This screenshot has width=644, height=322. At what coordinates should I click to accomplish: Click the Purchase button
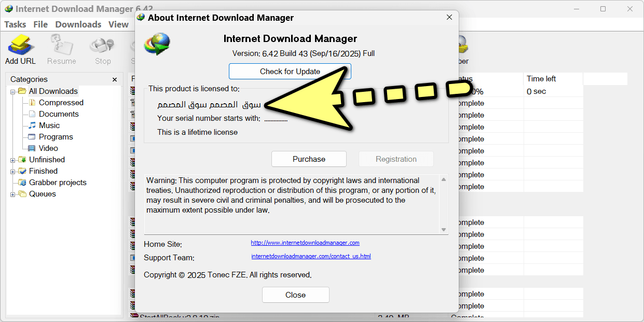coord(309,159)
